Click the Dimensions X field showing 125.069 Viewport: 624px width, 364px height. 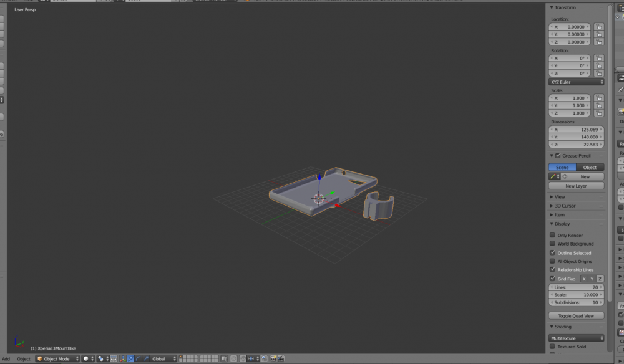click(x=576, y=130)
